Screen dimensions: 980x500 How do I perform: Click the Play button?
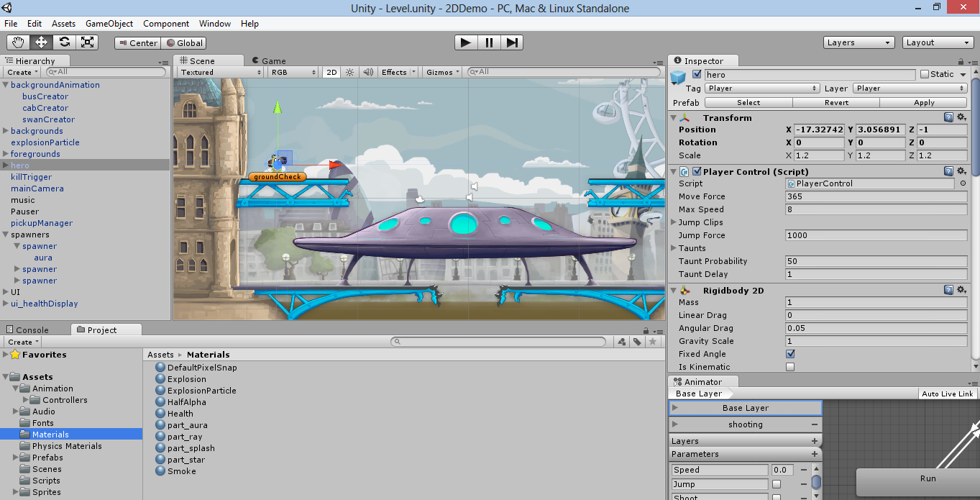coord(466,42)
